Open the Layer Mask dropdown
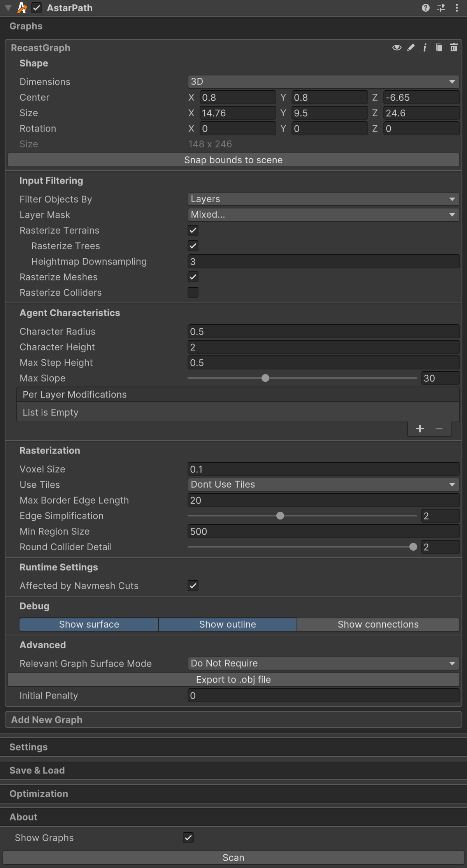 pos(323,215)
